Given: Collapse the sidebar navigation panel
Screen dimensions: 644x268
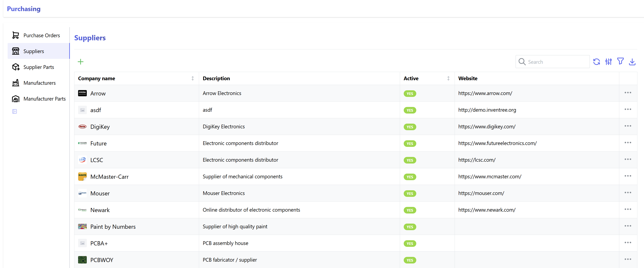Looking at the screenshot, I should pos(14,111).
